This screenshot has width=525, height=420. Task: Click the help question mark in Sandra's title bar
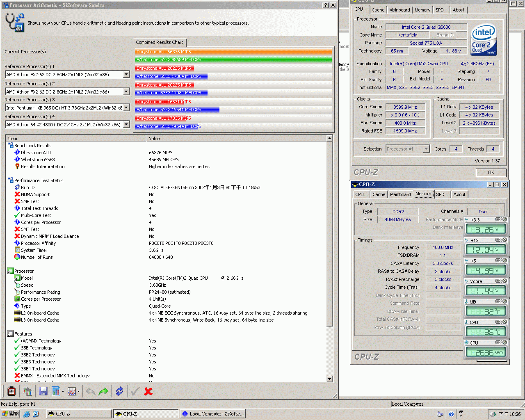point(326,5)
